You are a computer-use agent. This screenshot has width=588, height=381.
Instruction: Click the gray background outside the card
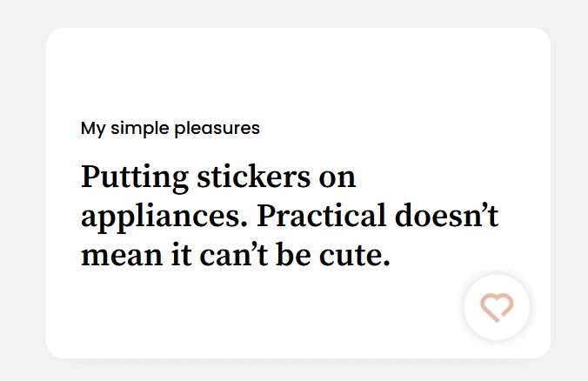coord(22,191)
